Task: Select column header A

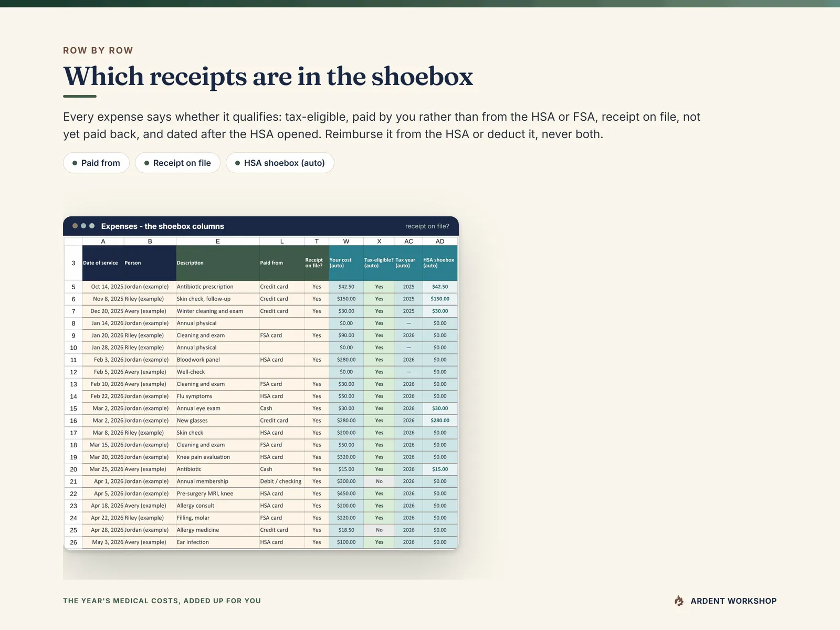Action: pyautogui.click(x=103, y=241)
